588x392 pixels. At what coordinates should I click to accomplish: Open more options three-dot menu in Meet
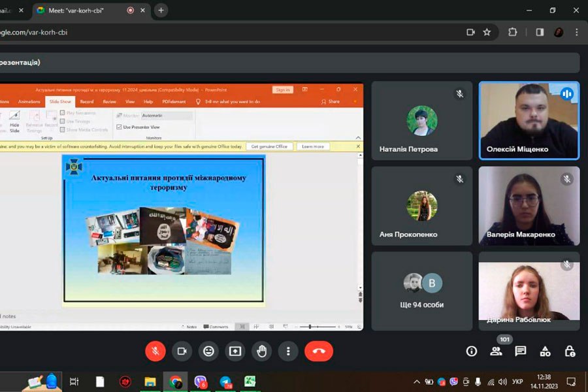[288, 351]
